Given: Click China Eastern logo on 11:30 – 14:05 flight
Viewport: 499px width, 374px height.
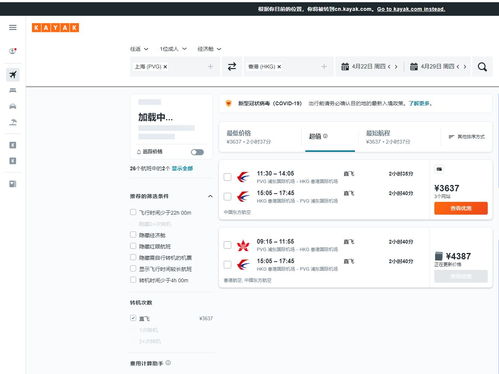Looking at the screenshot, I should click(x=243, y=177).
